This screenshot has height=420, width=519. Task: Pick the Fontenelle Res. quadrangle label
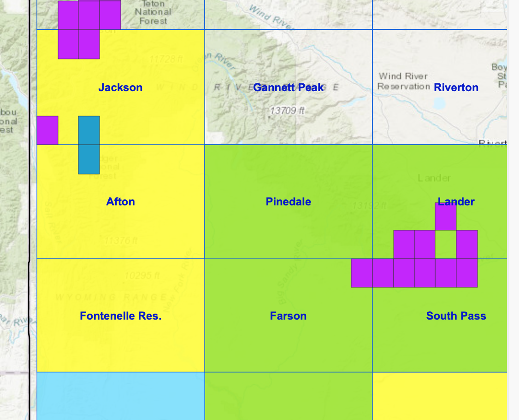tap(120, 316)
